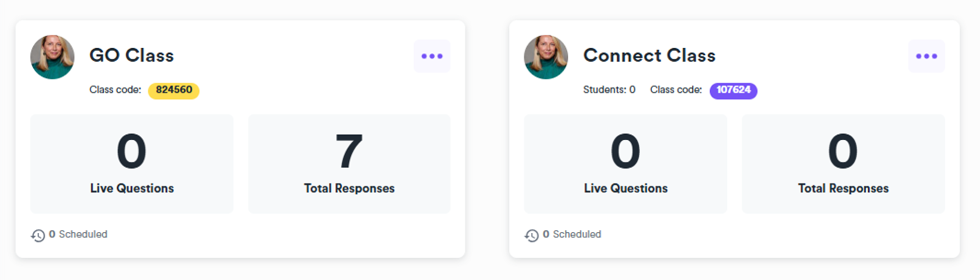The image size is (980, 280).
Task: Click the scheduled clock icon in GO Class
Action: coord(38,235)
